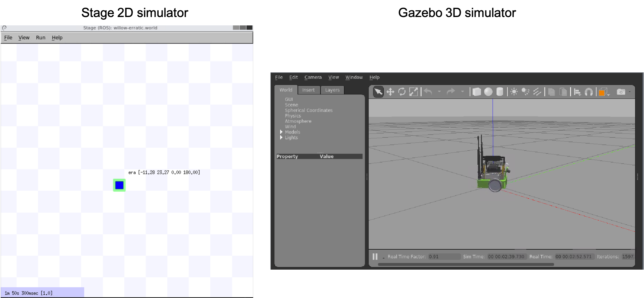
Task: Open the align tool in Gazebo
Action: [577, 92]
